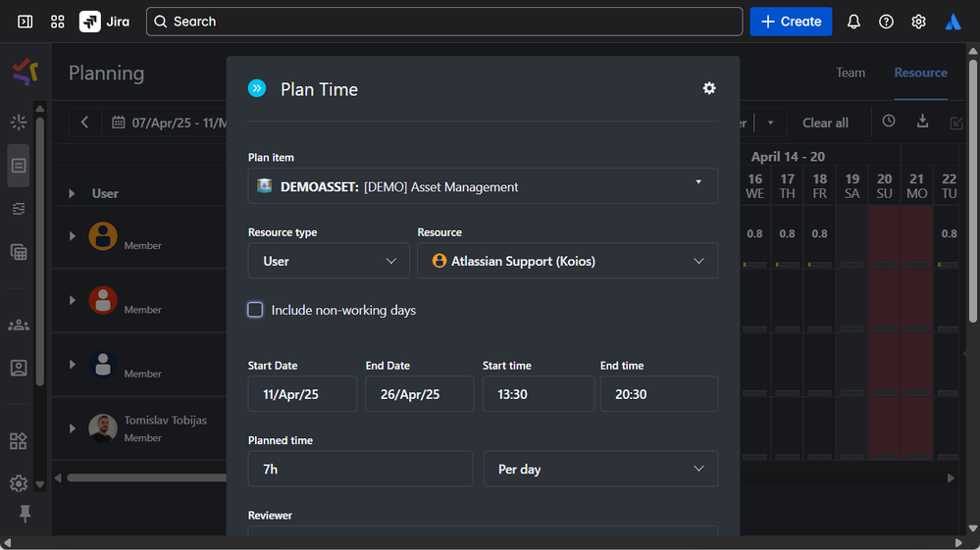Open the Jira notifications bell

click(853, 22)
